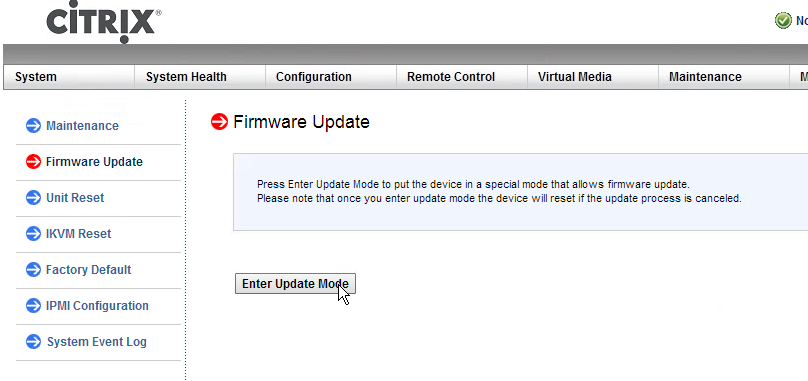Click the Citrix logo

[x=103, y=23]
